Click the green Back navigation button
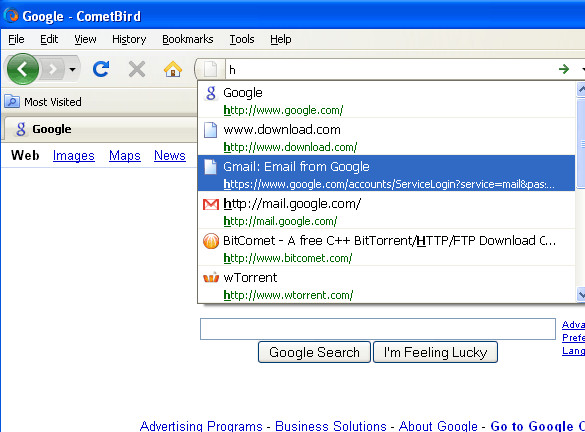The height and width of the screenshot is (432, 585). [x=23, y=69]
